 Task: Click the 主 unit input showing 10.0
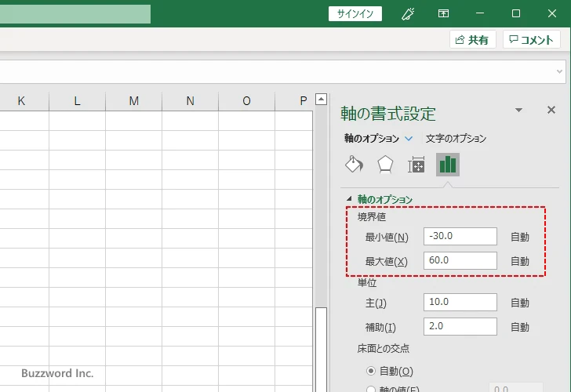[460, 302]
